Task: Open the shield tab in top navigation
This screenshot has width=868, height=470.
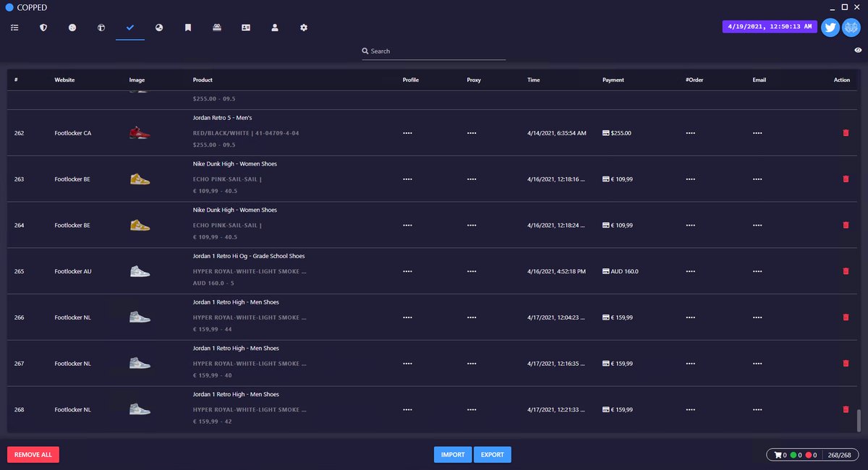Action: pos(43,27)
